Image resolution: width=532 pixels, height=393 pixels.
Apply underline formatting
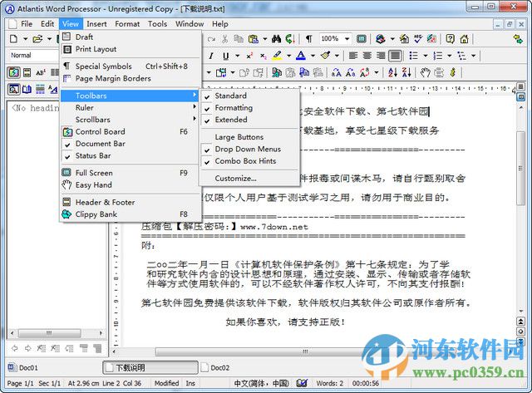point(225,56)
